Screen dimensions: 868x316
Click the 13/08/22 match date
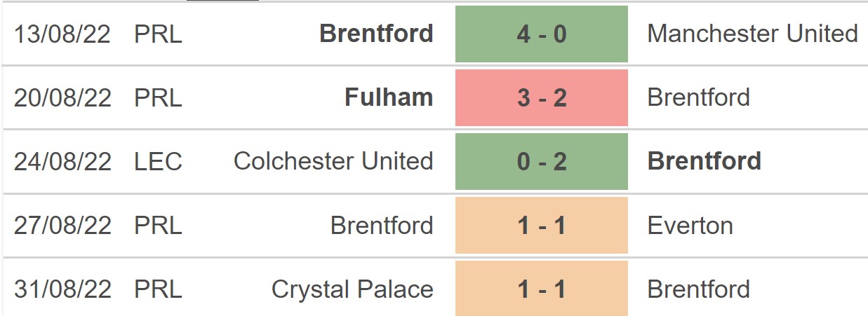[x=62, y=34]
